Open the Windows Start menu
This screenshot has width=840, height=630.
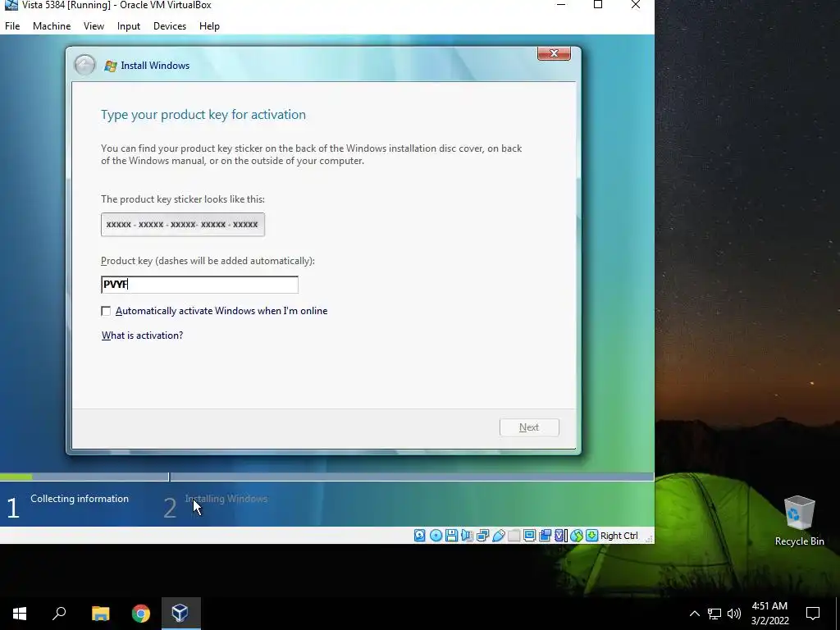pos(20,614)
